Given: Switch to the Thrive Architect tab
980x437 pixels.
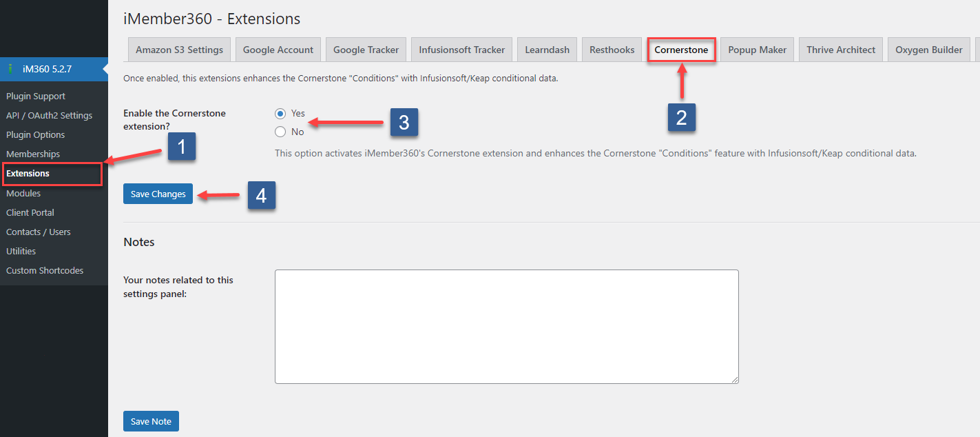Looking at the screenshot, I should click(840, 49).
